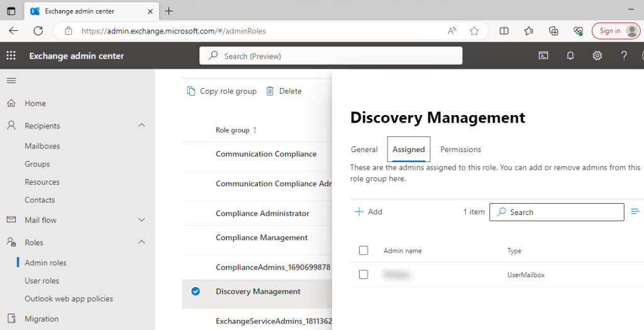Open the help question mark
The height and width of the screenshot is (330, 644).
coord(624,55)
